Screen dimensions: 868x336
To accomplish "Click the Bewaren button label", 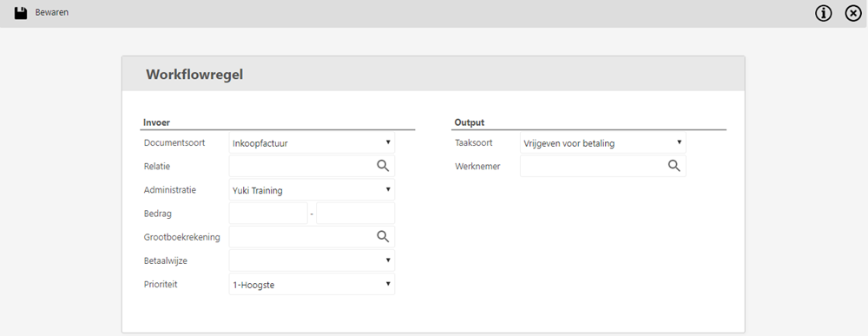I will (52, 12).
